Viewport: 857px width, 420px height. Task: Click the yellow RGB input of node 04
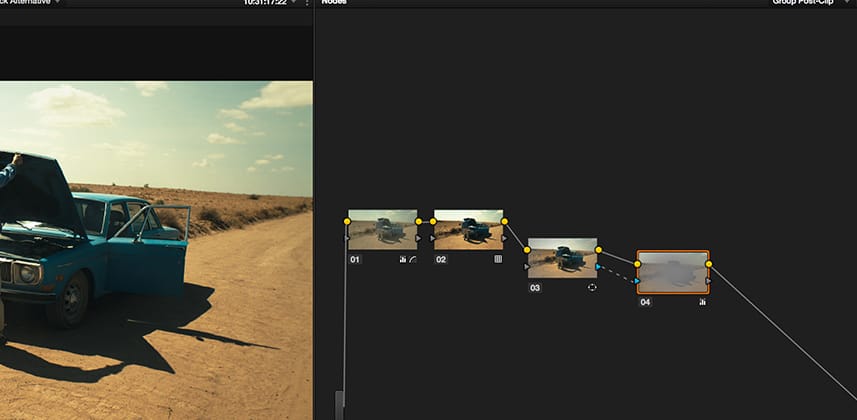(x=637, y=264)
